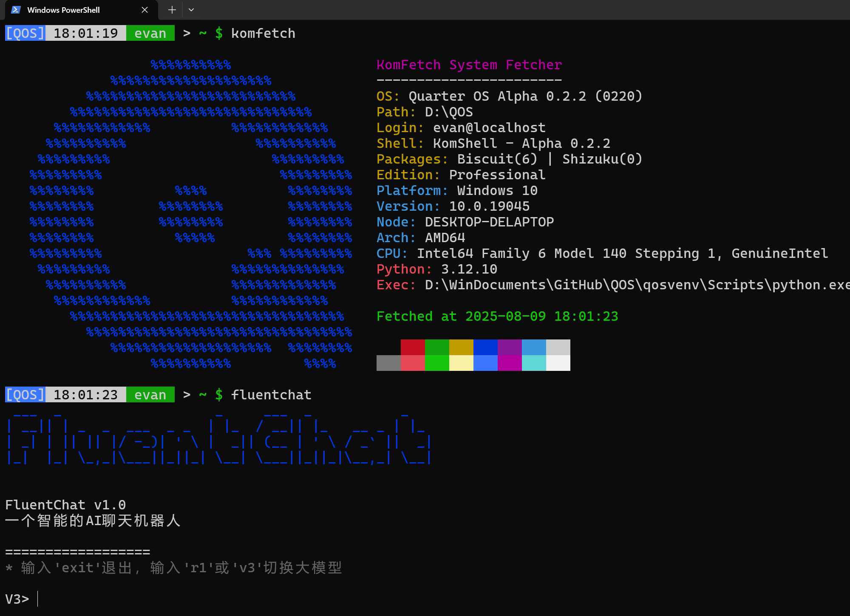The image size is (850, 616).
Task: Click the Arch value 'AMD64'
Action: tap(445, 237)
